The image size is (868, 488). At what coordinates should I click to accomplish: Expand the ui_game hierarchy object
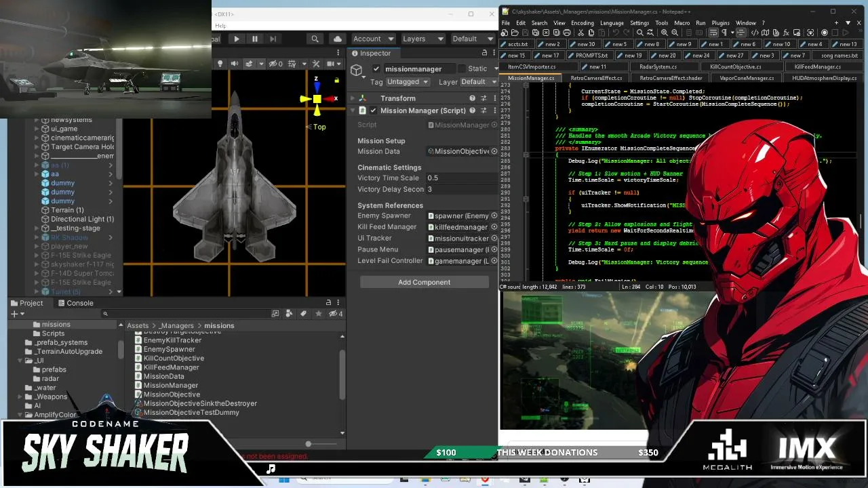tap(38, 129)
